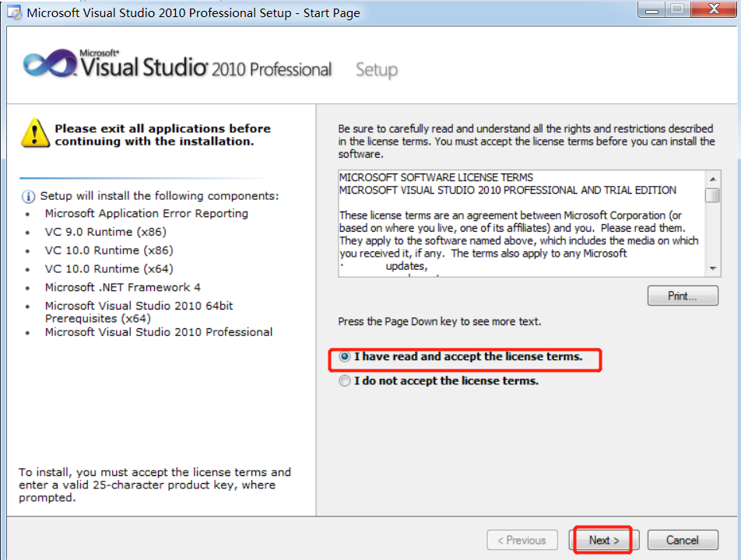Choose "I do not accept the license terms"

click(345, 381)
